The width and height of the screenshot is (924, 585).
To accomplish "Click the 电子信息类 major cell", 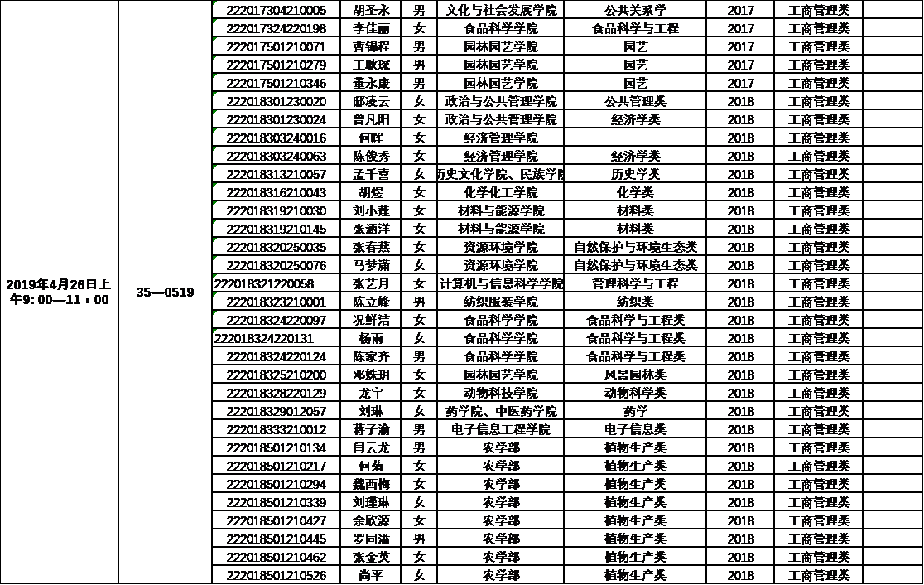I will [635, 429].
